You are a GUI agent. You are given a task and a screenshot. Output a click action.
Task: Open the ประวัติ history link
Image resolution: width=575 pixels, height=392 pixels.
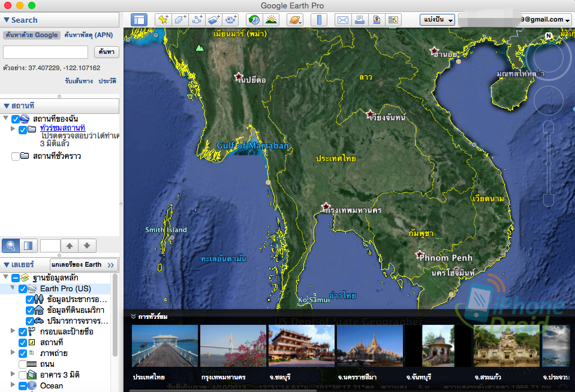point(107,81)
